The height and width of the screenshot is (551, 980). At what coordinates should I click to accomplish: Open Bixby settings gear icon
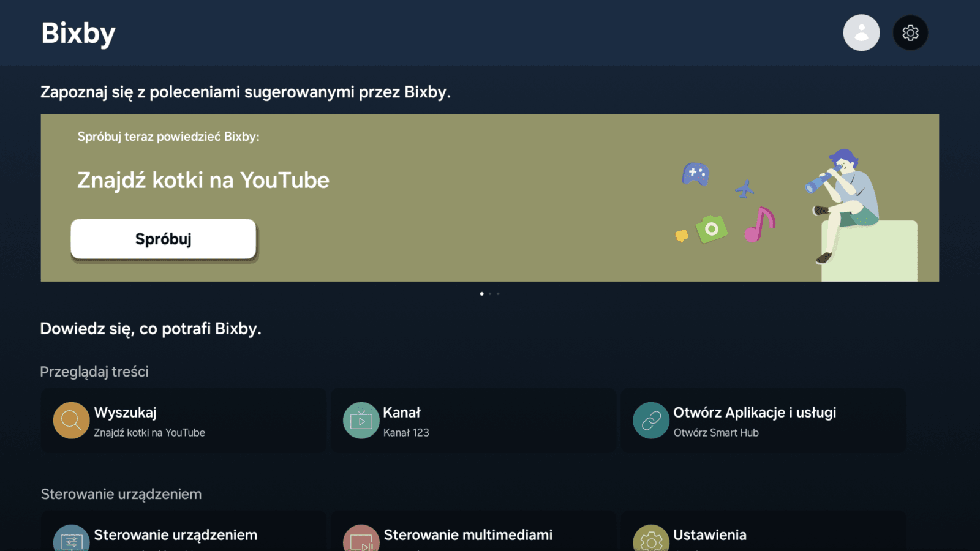pos(910,32)
